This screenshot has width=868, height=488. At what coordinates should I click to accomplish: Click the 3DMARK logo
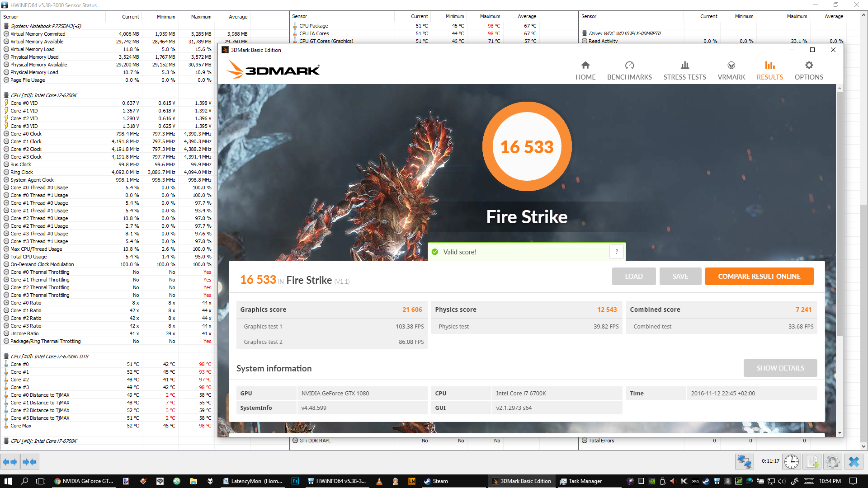click(273, 70)
